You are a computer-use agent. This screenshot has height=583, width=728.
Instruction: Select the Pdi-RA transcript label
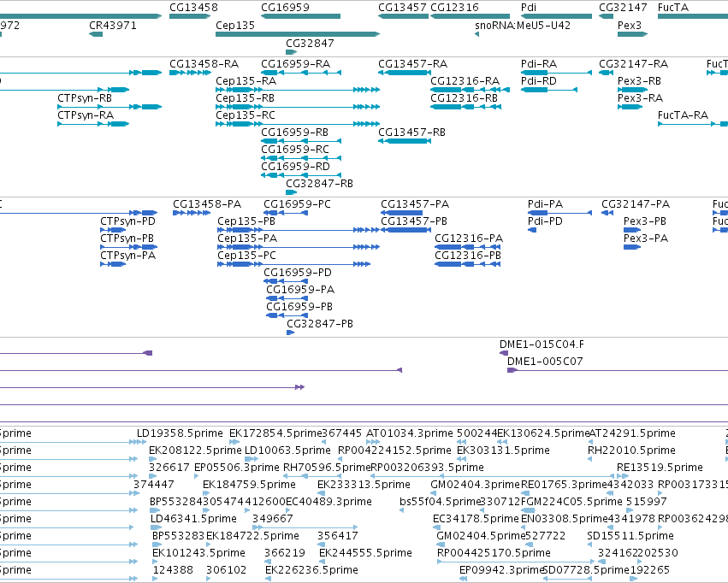(539, 63)
